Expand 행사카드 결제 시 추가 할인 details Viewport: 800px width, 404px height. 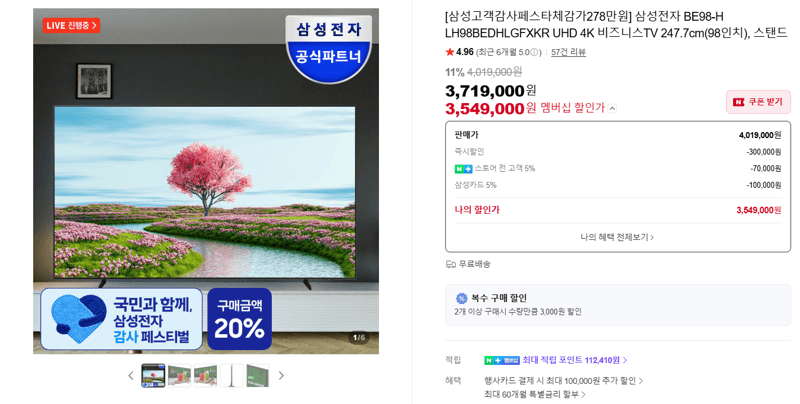(563, 381)
